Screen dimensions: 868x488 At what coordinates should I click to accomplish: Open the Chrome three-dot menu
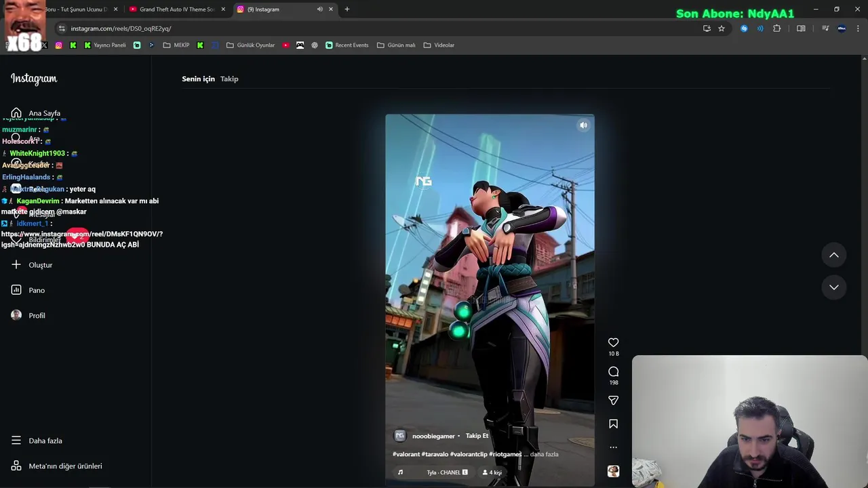(859, 28)
